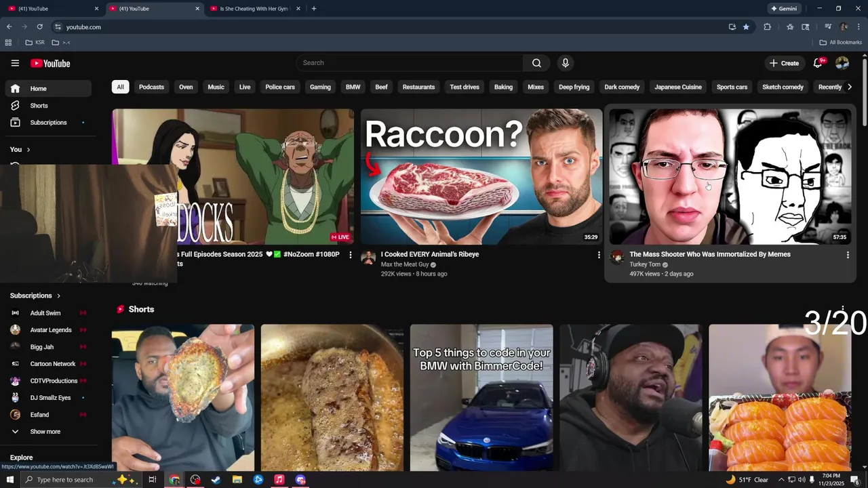This screenshot has width=868, height=488.
Task: Open the DJ Smallz Eyes channel
Action: 48,398
